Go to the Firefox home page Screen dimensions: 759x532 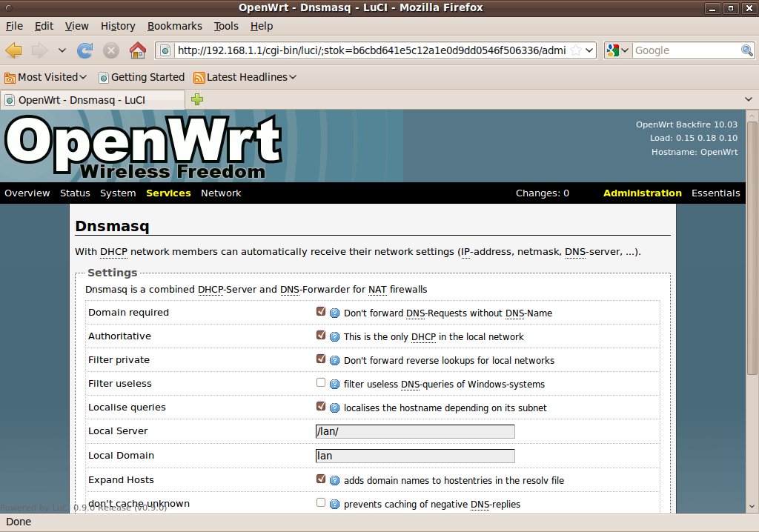click(x=137, y=50)
